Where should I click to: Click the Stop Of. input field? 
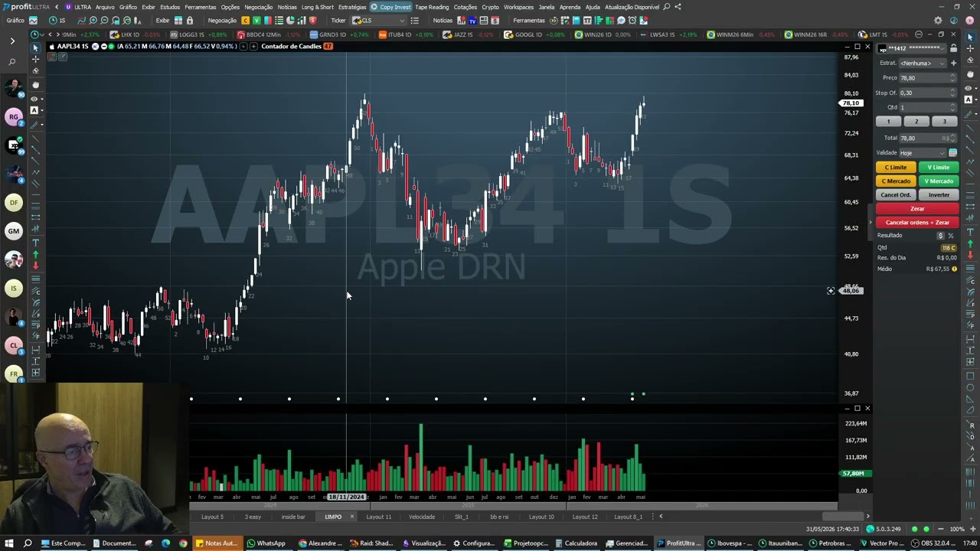[927, 93]
